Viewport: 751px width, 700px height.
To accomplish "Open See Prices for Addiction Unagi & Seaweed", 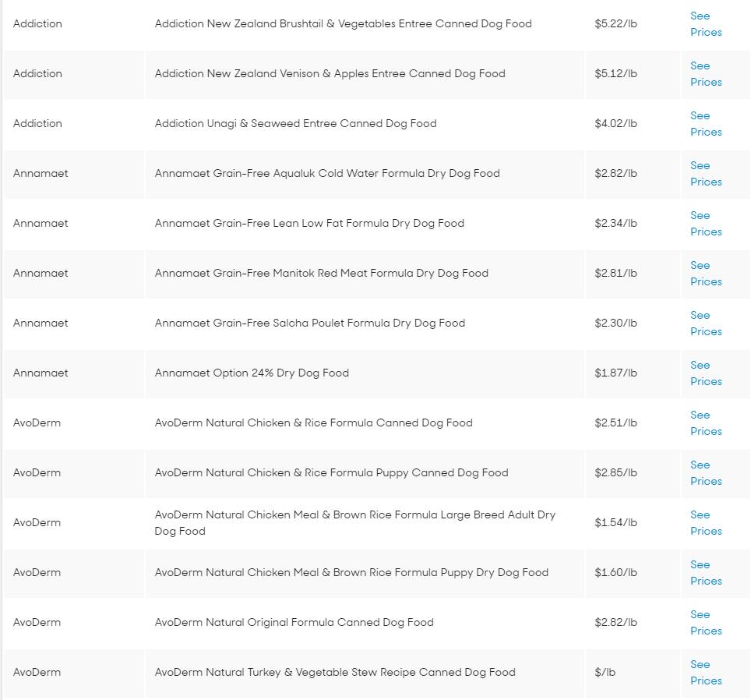I will point(706,124).
